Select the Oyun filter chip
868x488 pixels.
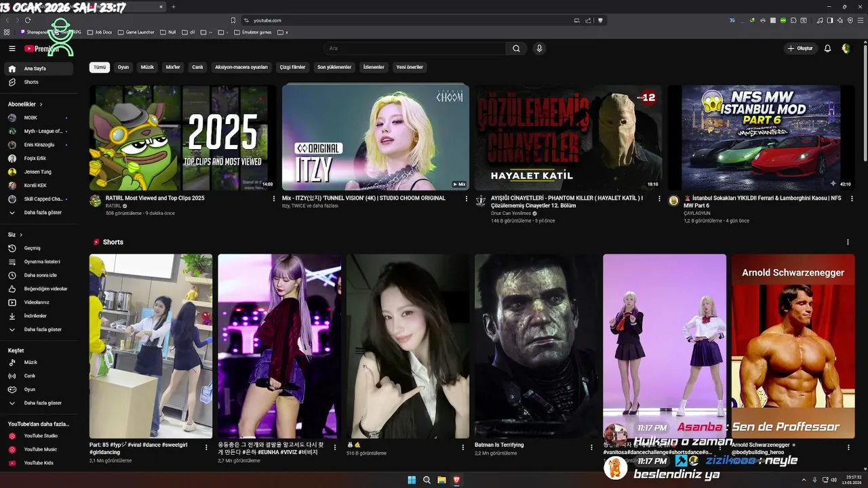click(x=123, y=67)
